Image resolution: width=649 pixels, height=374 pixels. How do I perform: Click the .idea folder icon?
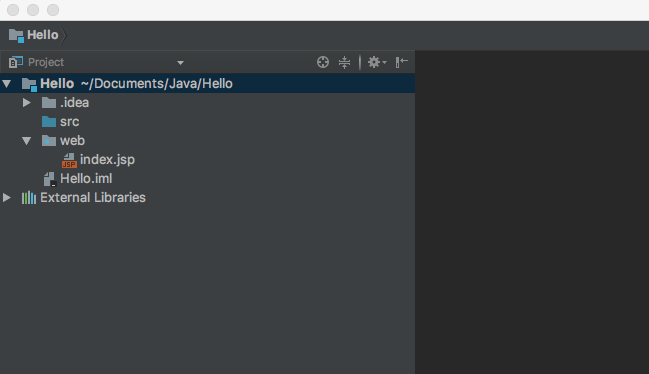49,103
